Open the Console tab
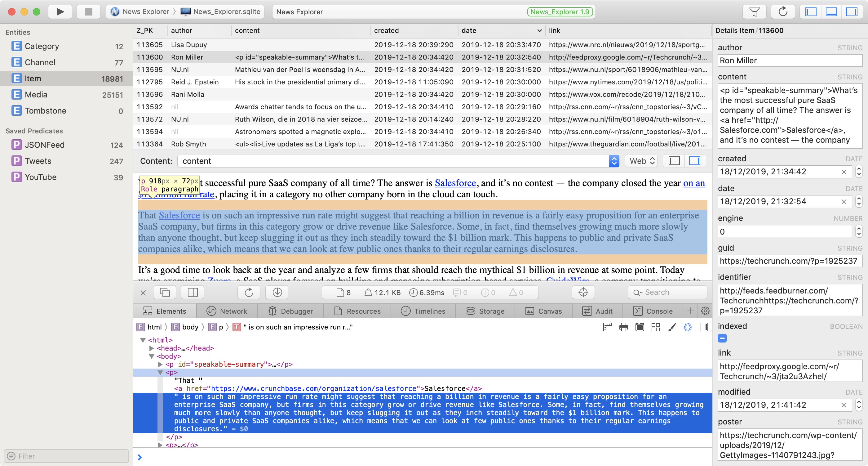The image size is (868, 466). pos(653,311)
